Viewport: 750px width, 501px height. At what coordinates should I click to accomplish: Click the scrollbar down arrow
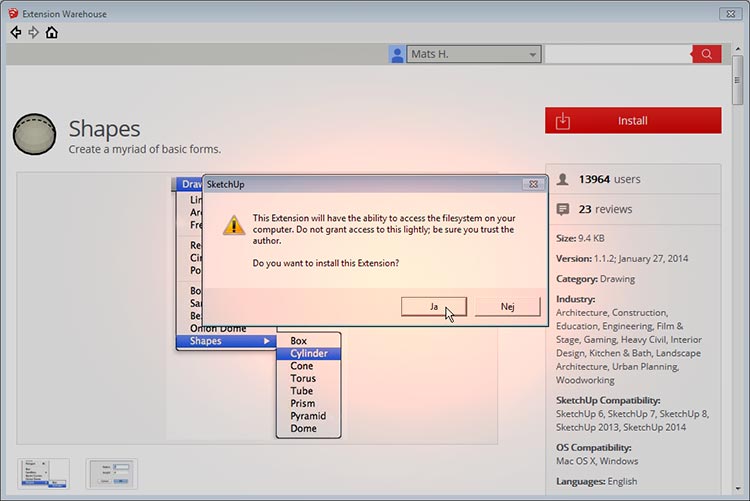(x=738, y=489)
